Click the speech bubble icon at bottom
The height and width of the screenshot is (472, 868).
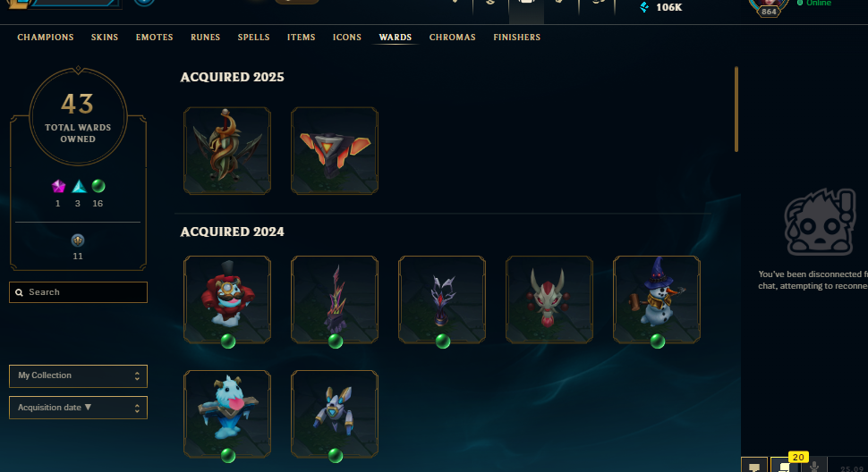click(754, 467)
